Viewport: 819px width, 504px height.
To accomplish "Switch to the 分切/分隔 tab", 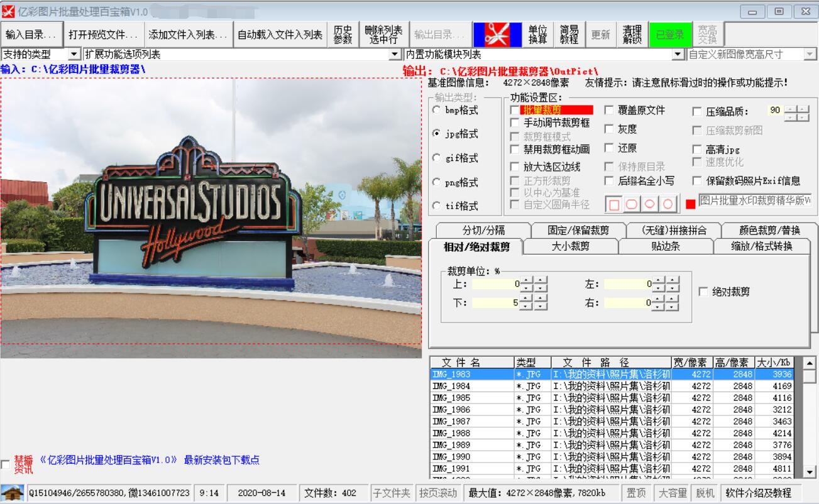I will coord(483,230).
